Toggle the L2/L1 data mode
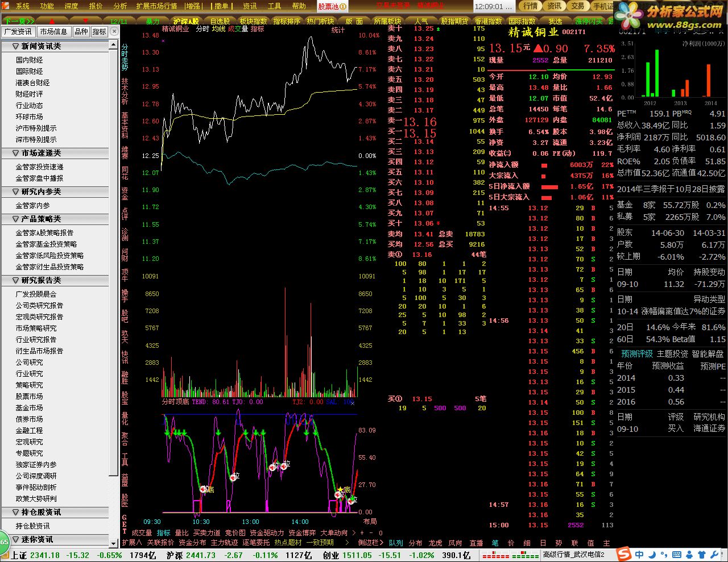This screenshot has height=562, width=728. 118,21
